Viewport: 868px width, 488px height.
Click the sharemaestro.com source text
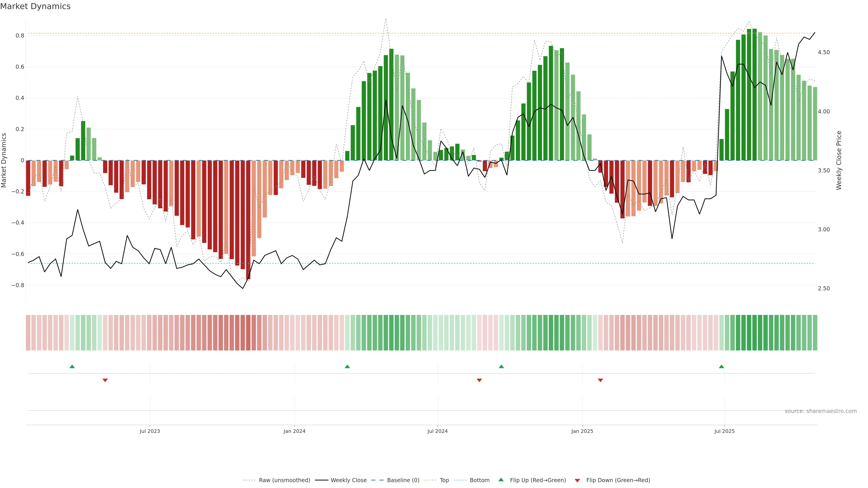pos(821,411)
